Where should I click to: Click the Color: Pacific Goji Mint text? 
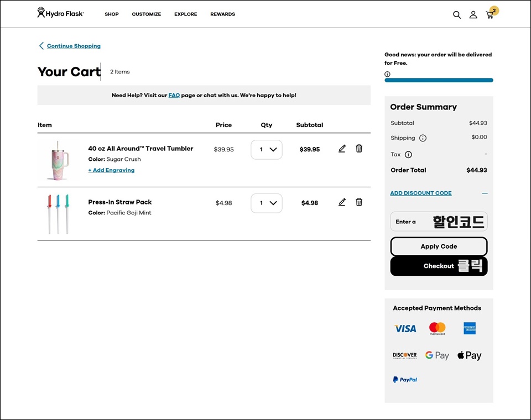119,213
